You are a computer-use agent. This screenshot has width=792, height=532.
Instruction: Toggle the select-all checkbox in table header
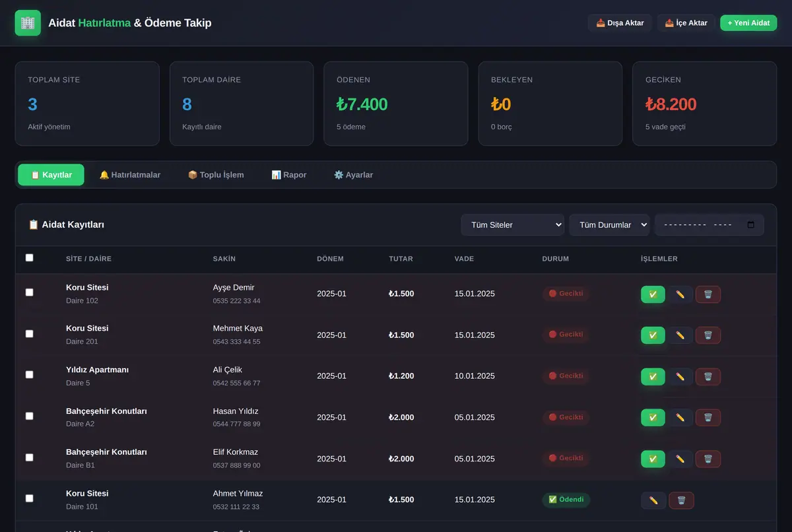29,258
